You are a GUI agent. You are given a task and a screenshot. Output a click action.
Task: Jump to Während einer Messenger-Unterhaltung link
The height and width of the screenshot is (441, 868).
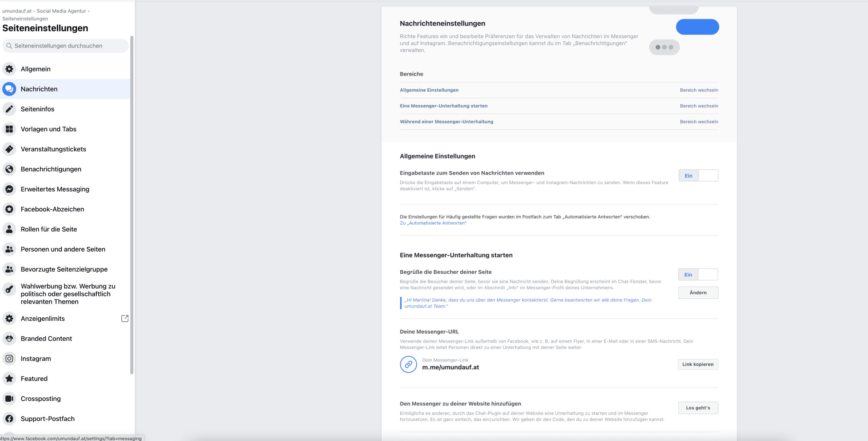(446, 122)
